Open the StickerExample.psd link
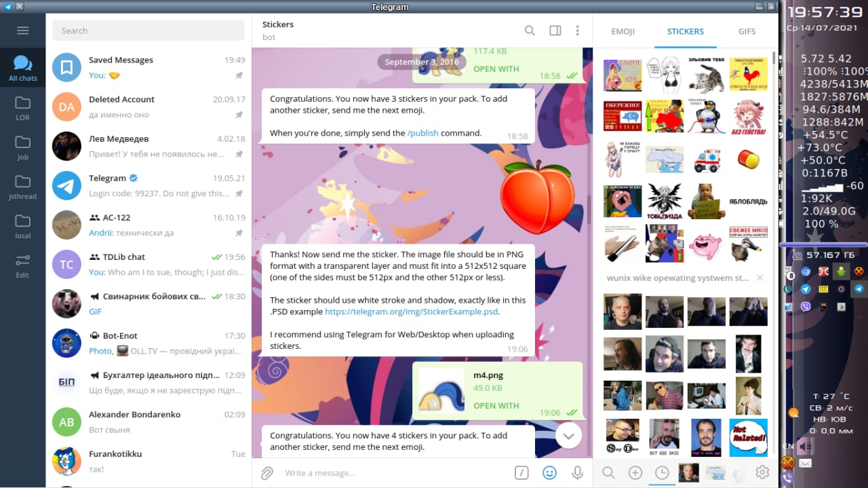This screenshot has width=868, height=488. [x=412, y=312]
